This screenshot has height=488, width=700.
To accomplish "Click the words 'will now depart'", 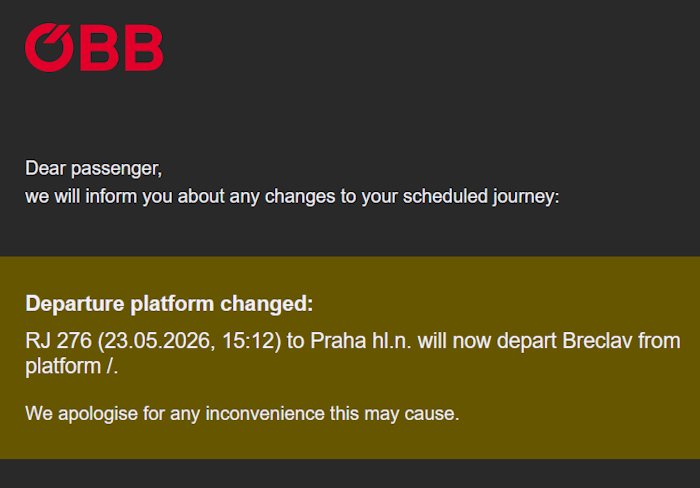I will 487,341.
